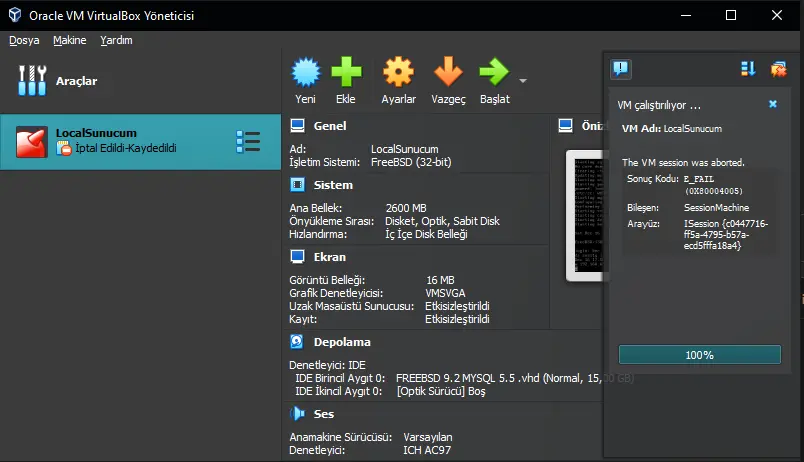Click the E_FAIL result code text
The height and width of the screenshot is (462, 804).
click(699, 179)
